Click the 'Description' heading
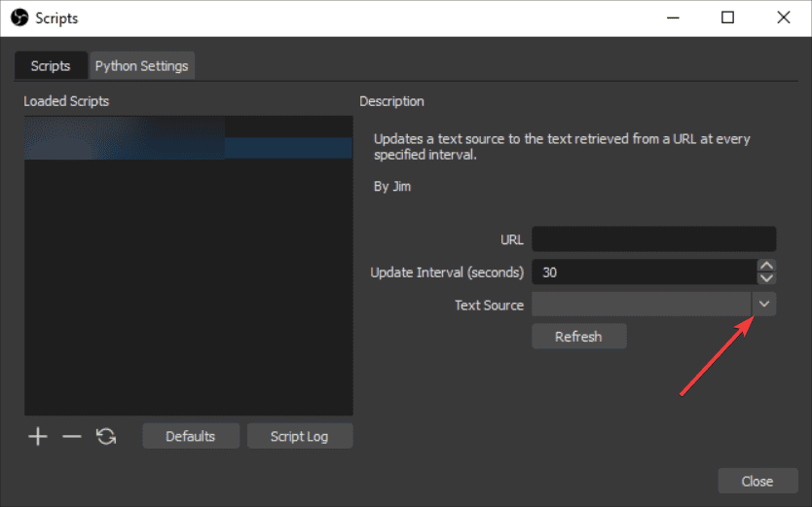The width and height of the screenshot is (812, 507). pyautogui.click(x=391, y=101)
